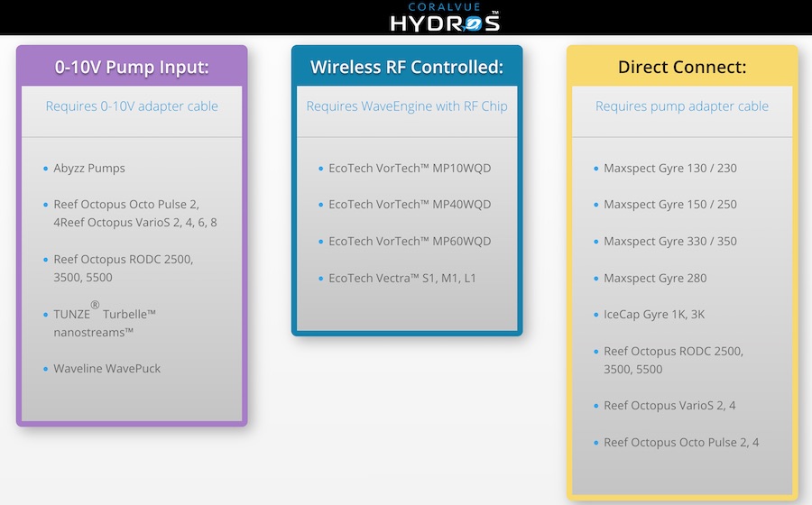The height and width of the screenshot is (505, 812).
Task: Click the CoralVue Hydros logo
Action: (x=445, y=17)
